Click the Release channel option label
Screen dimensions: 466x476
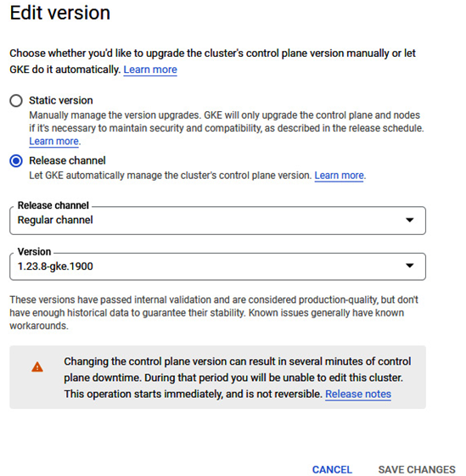coord(67,160)
